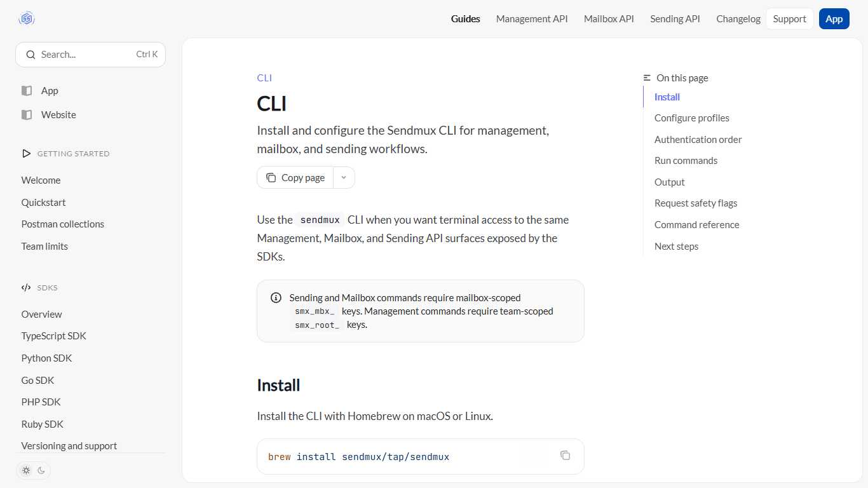Open the Changelog tab
The image size is (868, 488).
(x=738, y=19)
